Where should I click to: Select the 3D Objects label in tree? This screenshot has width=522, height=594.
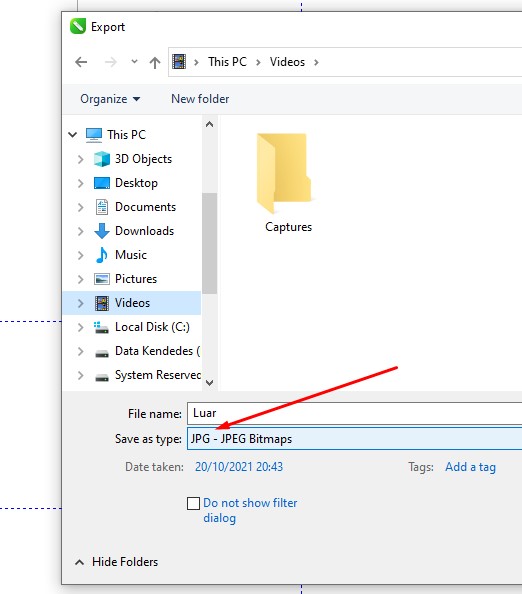pos(144,159)
